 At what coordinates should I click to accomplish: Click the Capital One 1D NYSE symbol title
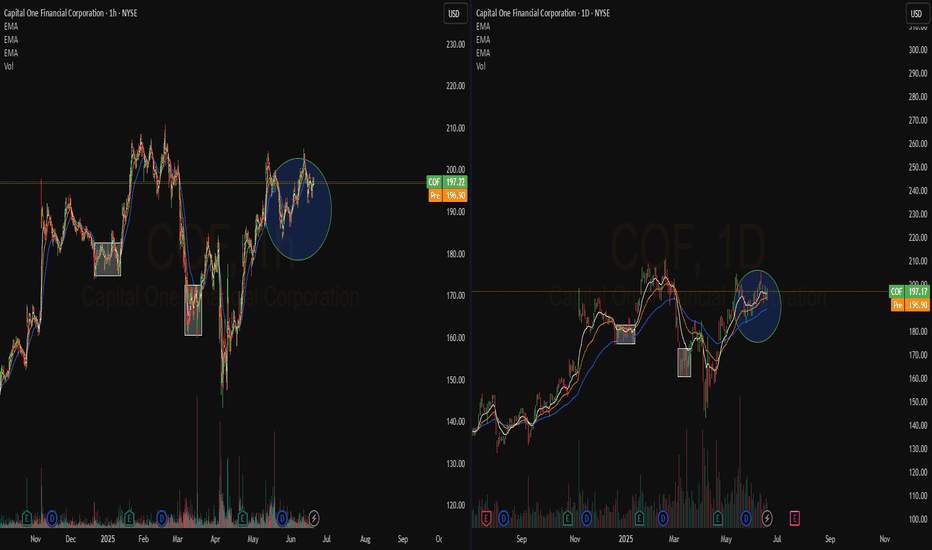(543, 13)
